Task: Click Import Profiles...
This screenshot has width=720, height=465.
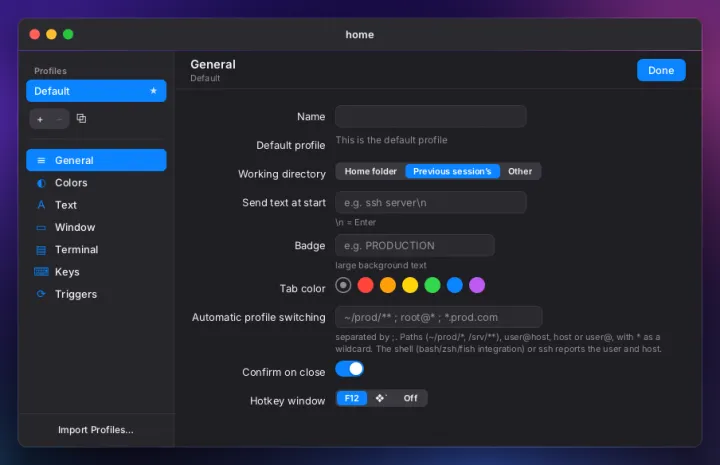Action: [x=96, y=430]
